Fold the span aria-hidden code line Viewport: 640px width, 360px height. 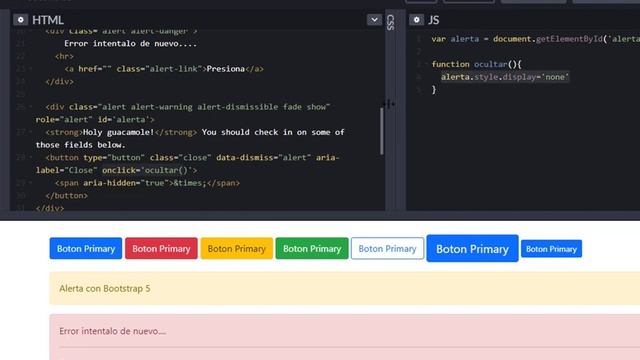31,183
